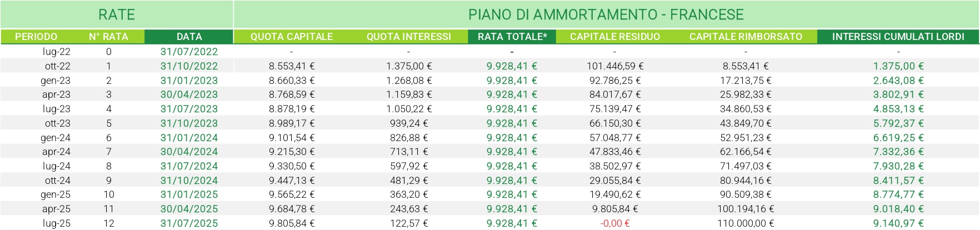This screenshot has width=980, height=230.
Task: Click the CAPITALE RESIDUO column header
Action: click(x=615, y=37)
